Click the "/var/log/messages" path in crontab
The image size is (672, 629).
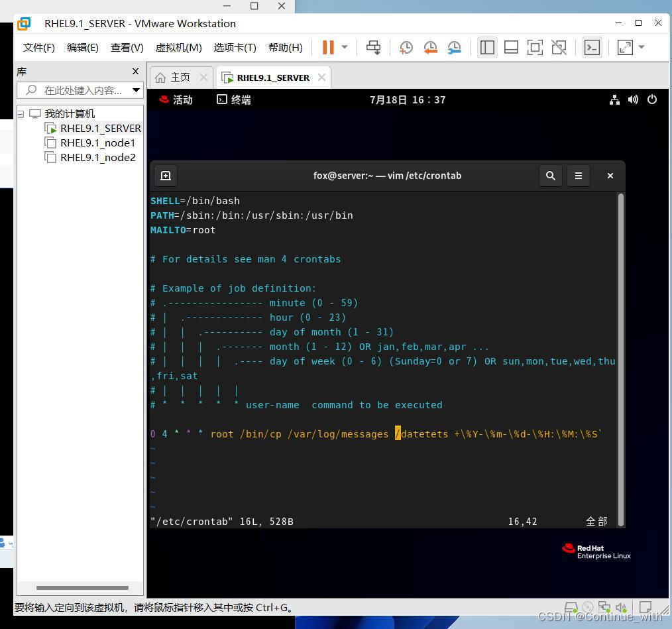click(338, 434)
